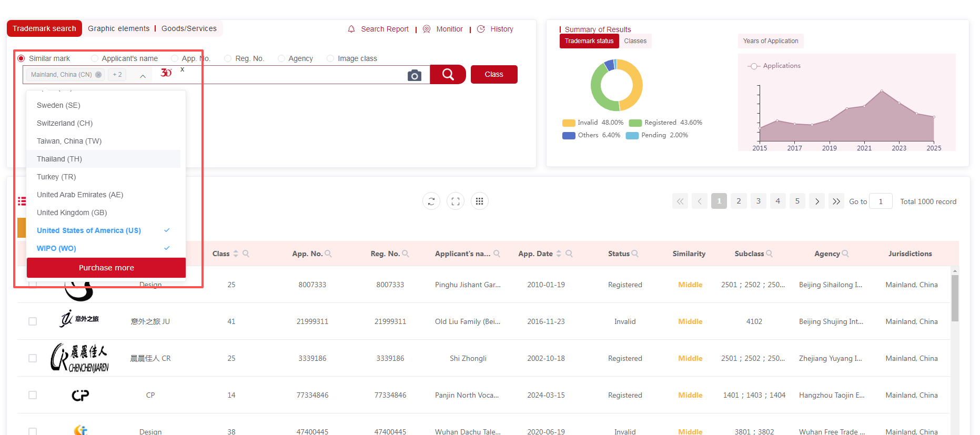Click the Go to page input field
The image size is (980, 435).
click(881, 201)
